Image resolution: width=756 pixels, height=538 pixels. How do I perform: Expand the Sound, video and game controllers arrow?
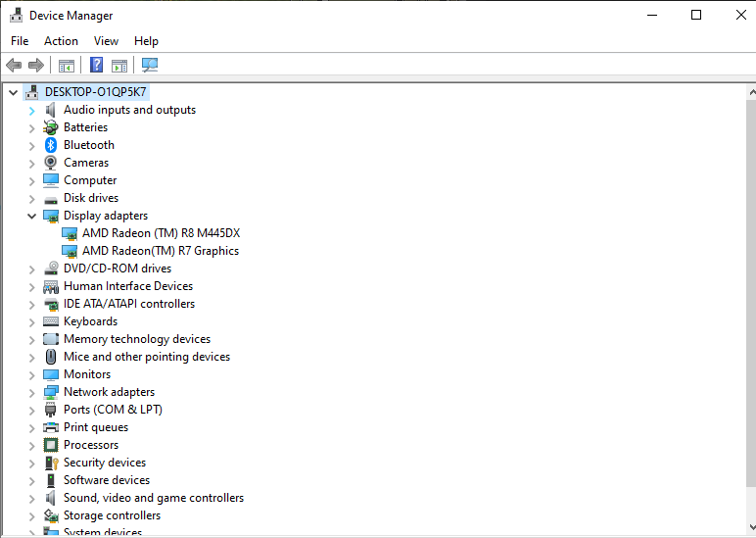click(x=31, y=499)
